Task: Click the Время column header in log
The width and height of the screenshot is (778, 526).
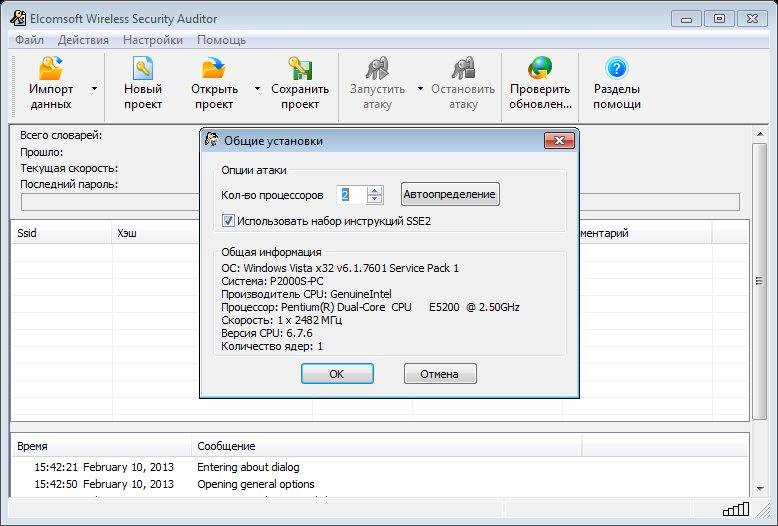Action: tap(101, 446)
